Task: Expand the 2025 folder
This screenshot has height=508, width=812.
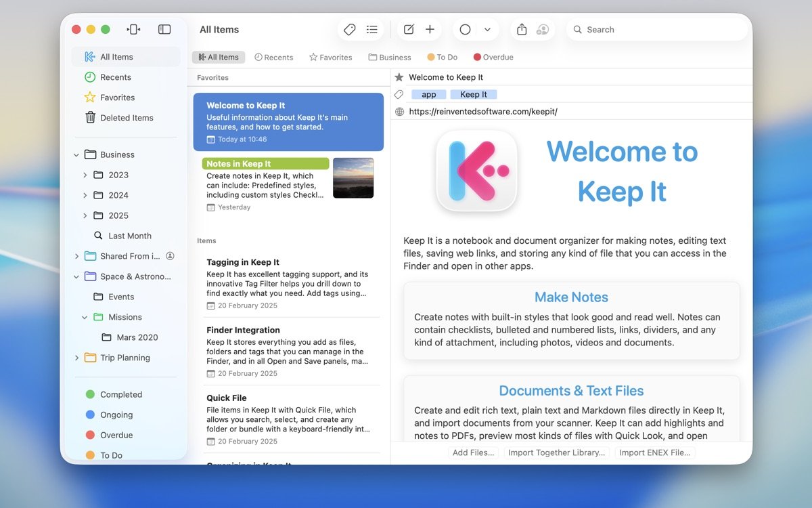Action: (x=85, y=215)
